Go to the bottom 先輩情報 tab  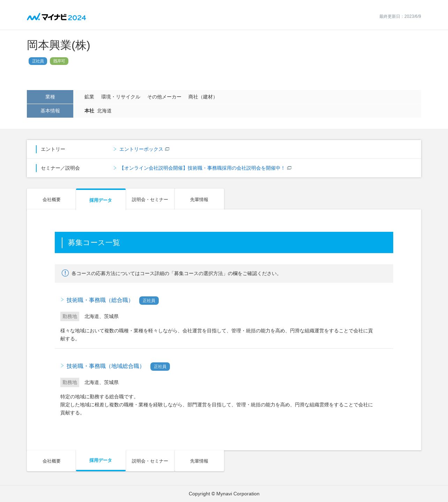pos(199,461)
